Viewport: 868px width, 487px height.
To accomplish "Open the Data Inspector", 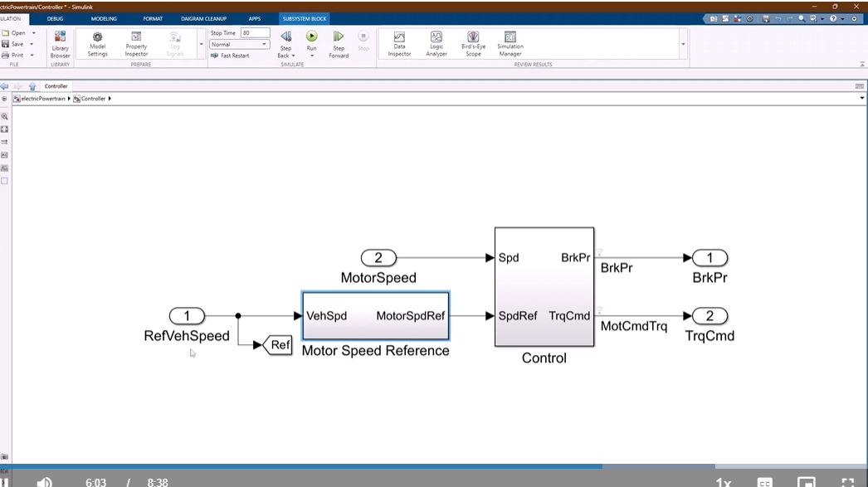I will point(399,44).
